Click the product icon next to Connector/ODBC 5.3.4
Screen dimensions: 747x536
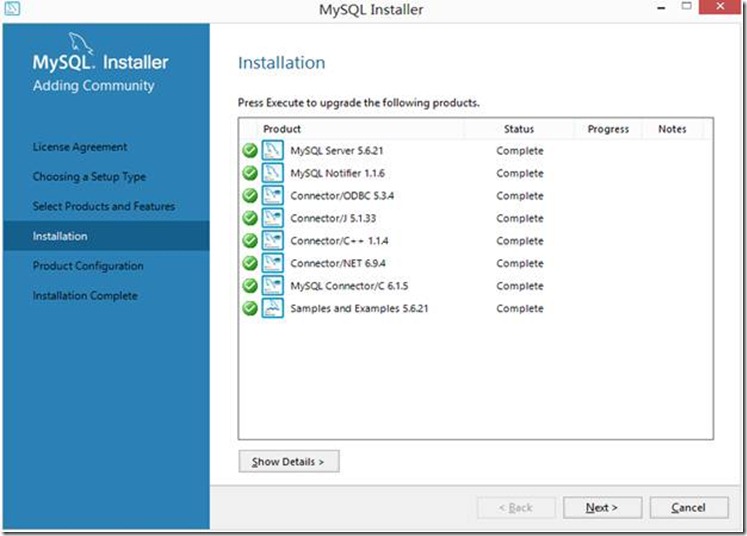tap(273, 195)
